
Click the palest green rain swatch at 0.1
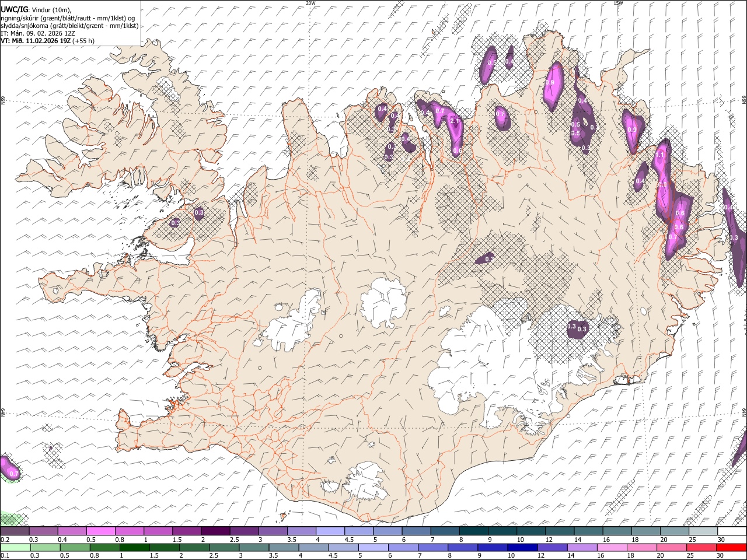(x=15, y=547)
